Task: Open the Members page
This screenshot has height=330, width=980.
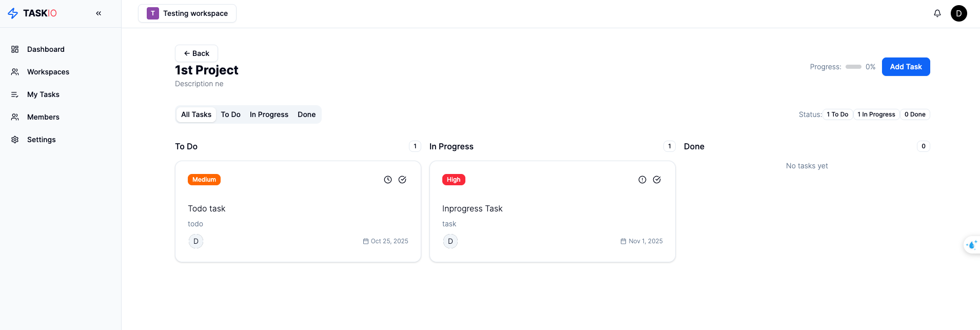Action: pyautogui.click(x=61, y=117)
